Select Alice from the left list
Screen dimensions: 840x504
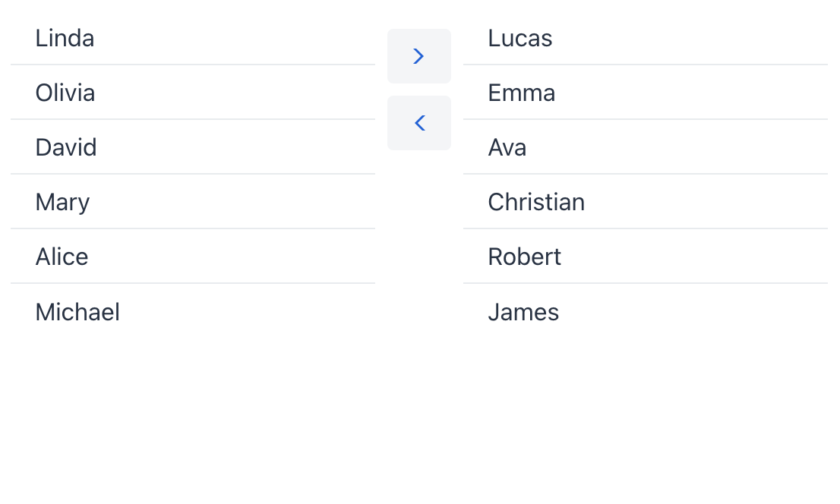[62, 257]
